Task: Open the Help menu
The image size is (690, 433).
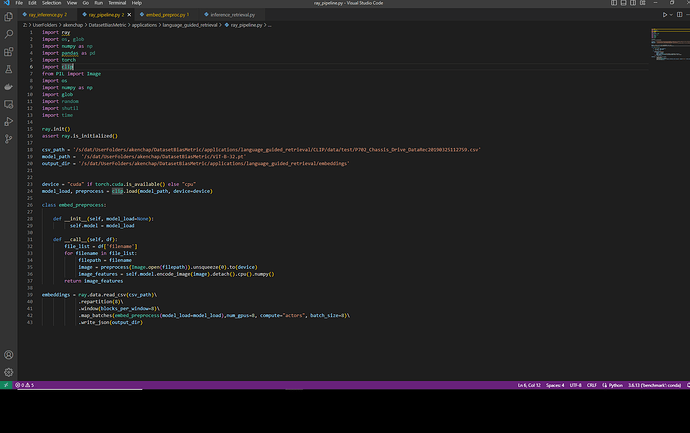Action: 137,3
